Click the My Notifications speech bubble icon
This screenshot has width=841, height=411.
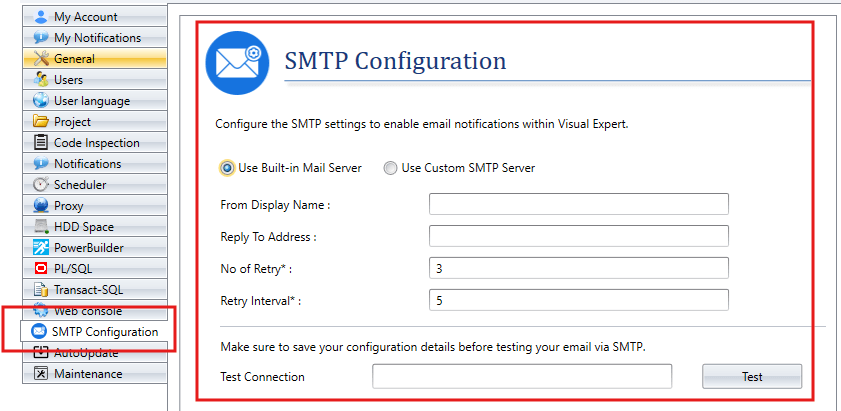click(41, 38)
